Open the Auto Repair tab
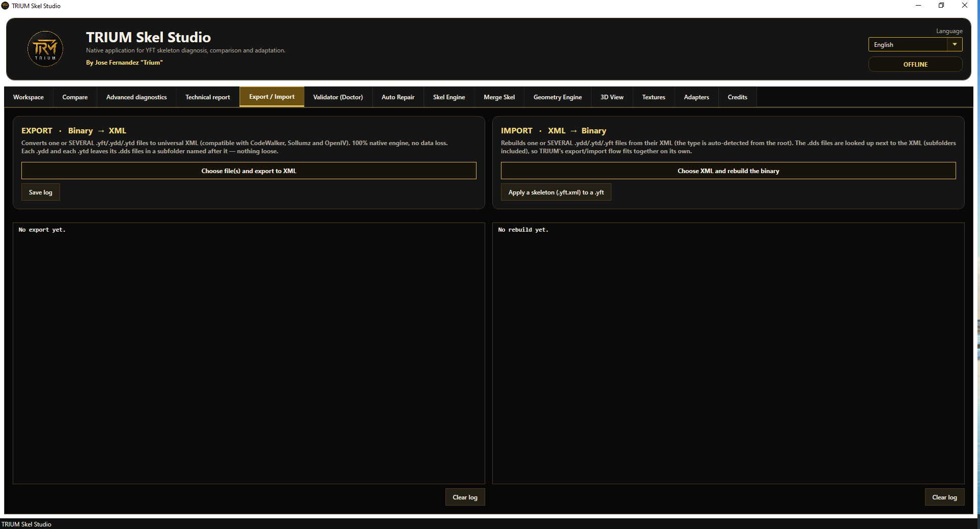Viewport: 980px width, 529px height. point(398,97)
